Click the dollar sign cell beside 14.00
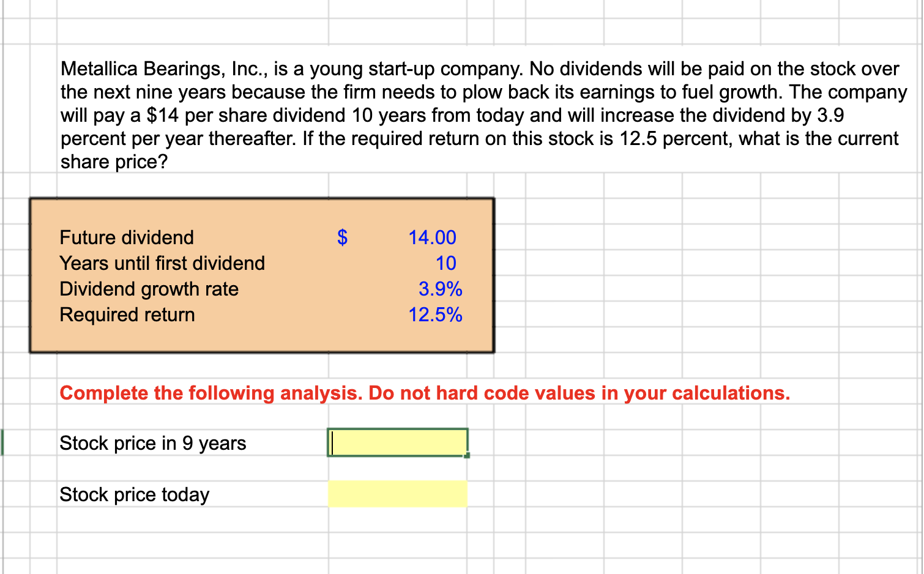 point(343,237)
